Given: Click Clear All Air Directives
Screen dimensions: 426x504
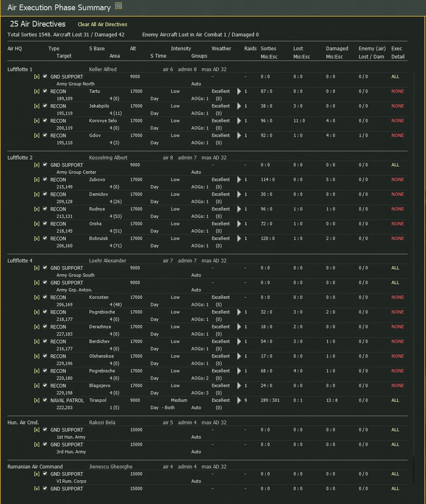Looking at the screenshot, I should [x=103, y=25].
